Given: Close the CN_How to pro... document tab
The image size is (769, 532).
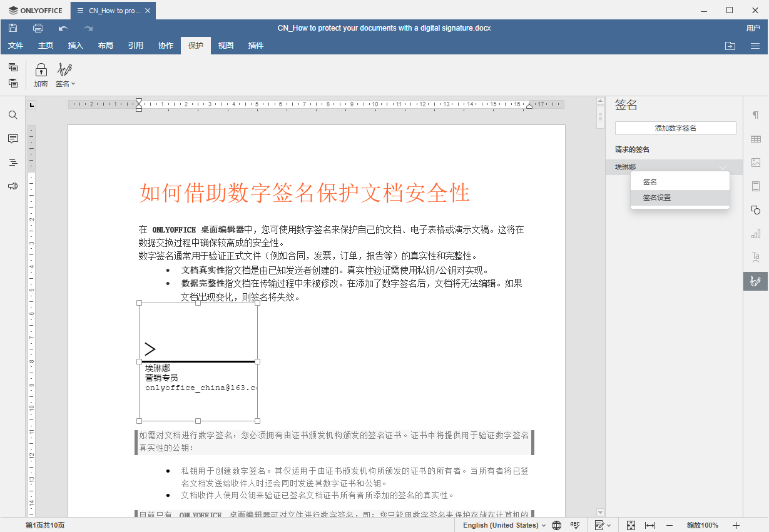Looking at the screenshot, I should pos(147,11).
